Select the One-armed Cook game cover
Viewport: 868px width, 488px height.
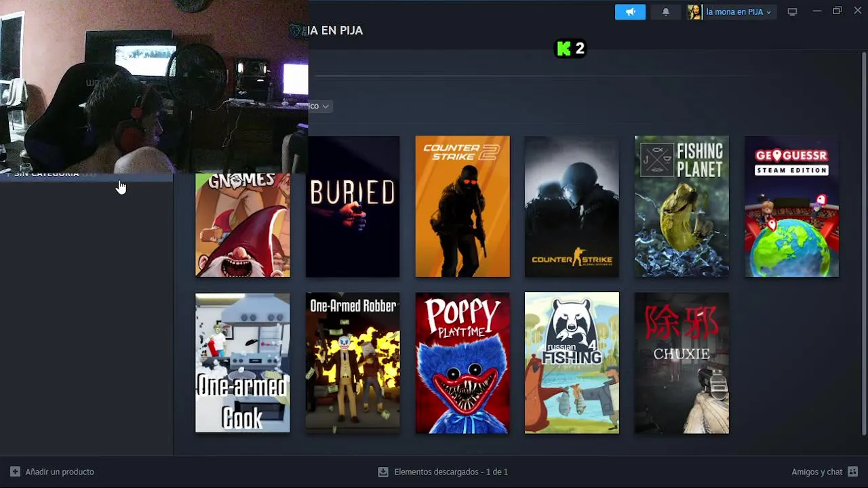pyautogui.click(x=243, y=363)
